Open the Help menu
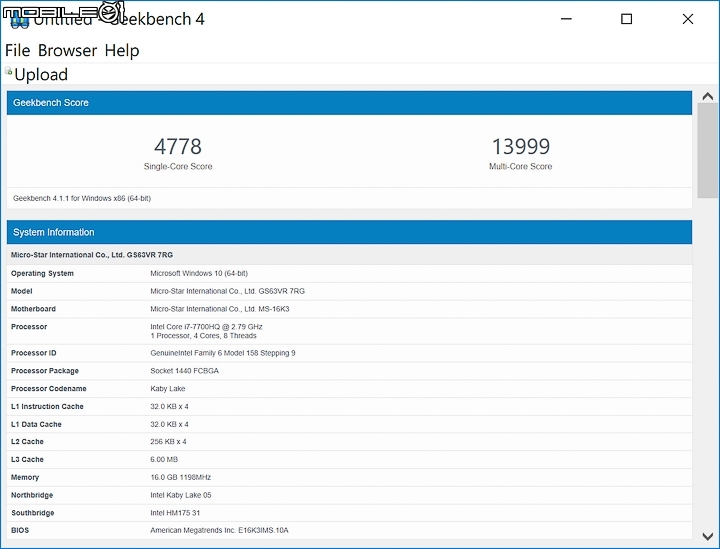Viewport: 720px width, 549px height. pos(122,50)
